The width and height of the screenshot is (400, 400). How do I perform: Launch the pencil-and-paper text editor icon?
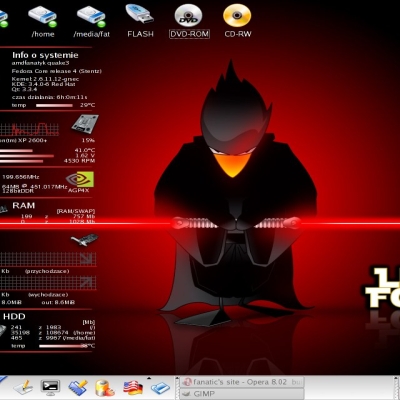tap(23, 388)
